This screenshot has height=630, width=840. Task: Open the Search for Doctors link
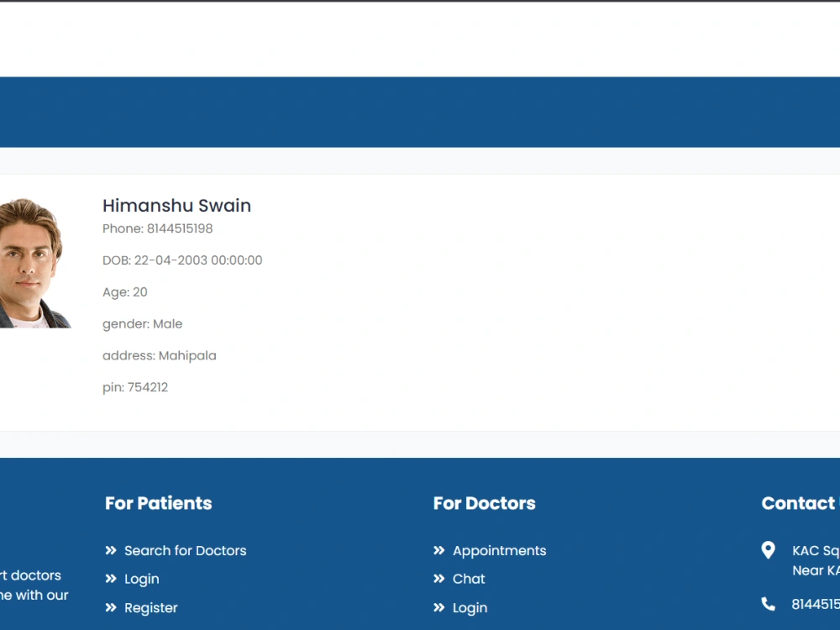click(186, 550)
